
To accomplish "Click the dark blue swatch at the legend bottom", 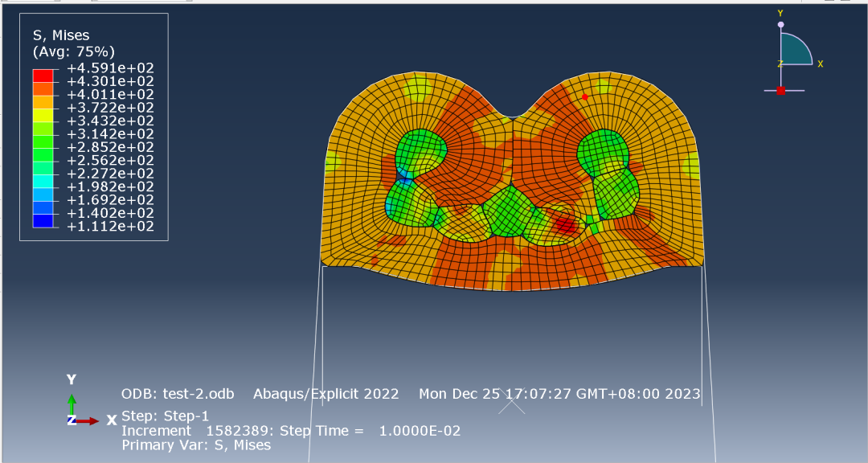I will pyautogui.click(x=43, y=220).
